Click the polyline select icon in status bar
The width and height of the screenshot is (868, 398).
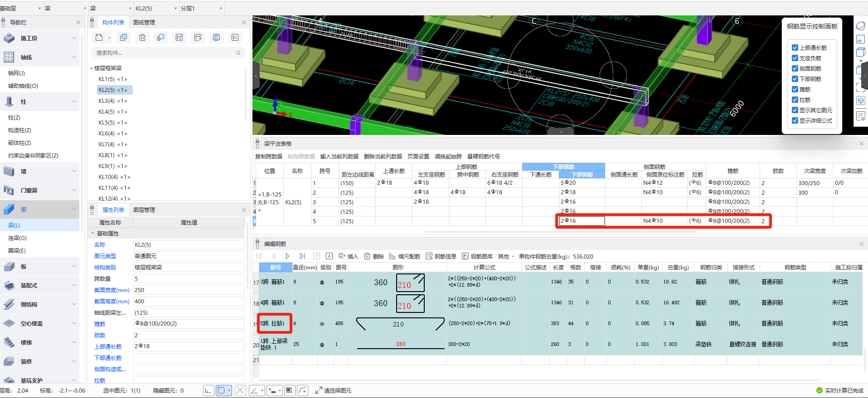[x=303, y=390]
